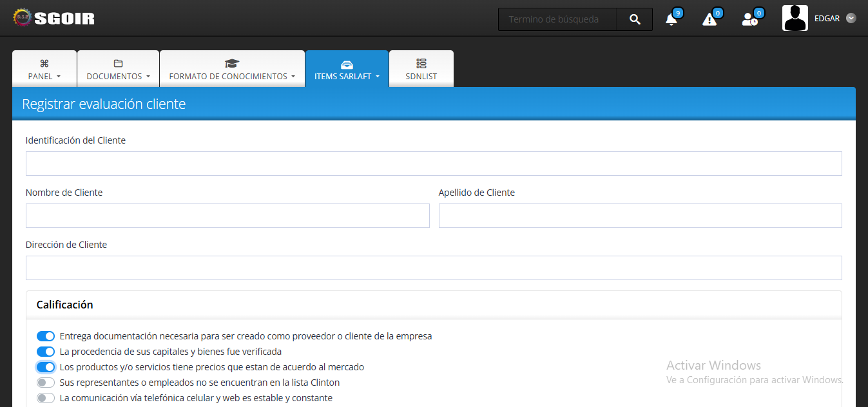Click the SDNLIST list icon
Viewport: 868px width, 407px height.
pyautogui.click(x=421, y=63)
